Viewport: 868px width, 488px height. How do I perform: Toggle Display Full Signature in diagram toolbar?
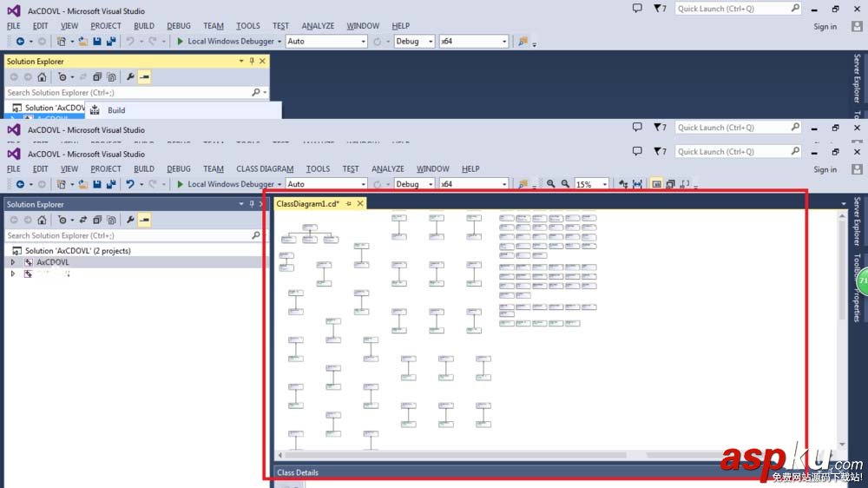click(x=685, y=184)
